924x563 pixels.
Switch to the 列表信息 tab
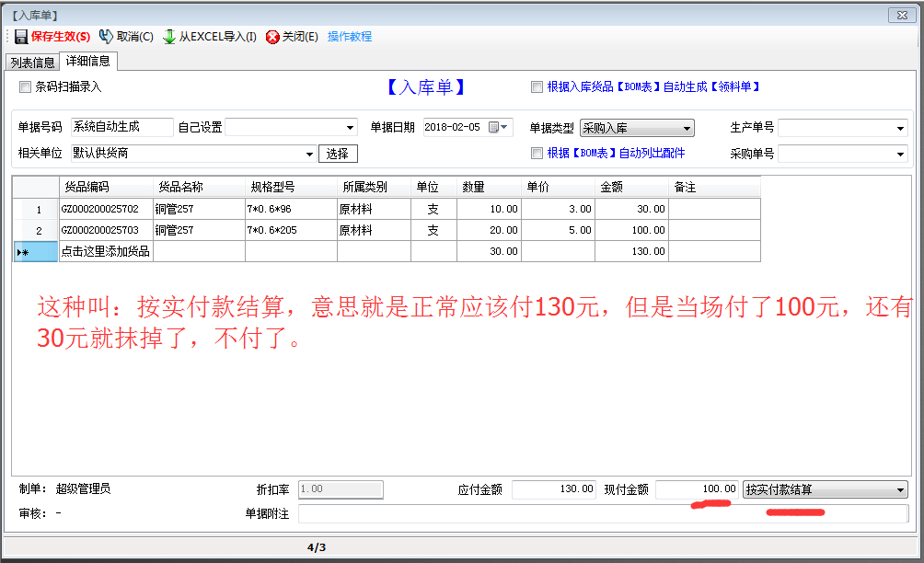tap(32, 63)
